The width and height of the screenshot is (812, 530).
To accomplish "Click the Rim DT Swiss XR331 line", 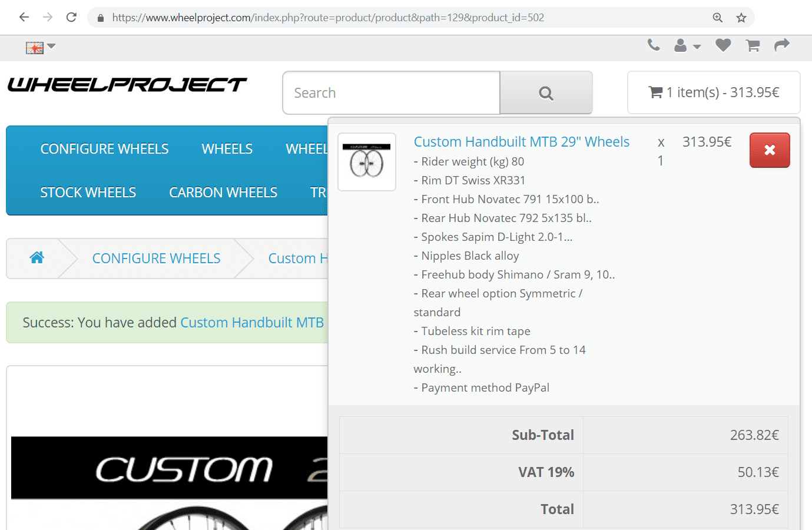I will tap(469, 180).
